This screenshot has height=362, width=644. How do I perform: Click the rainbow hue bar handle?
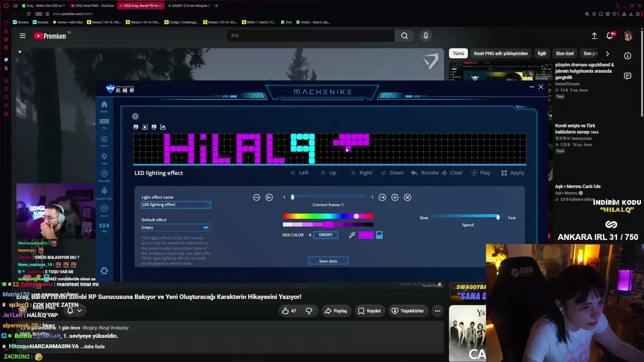[x=356, y=217]
